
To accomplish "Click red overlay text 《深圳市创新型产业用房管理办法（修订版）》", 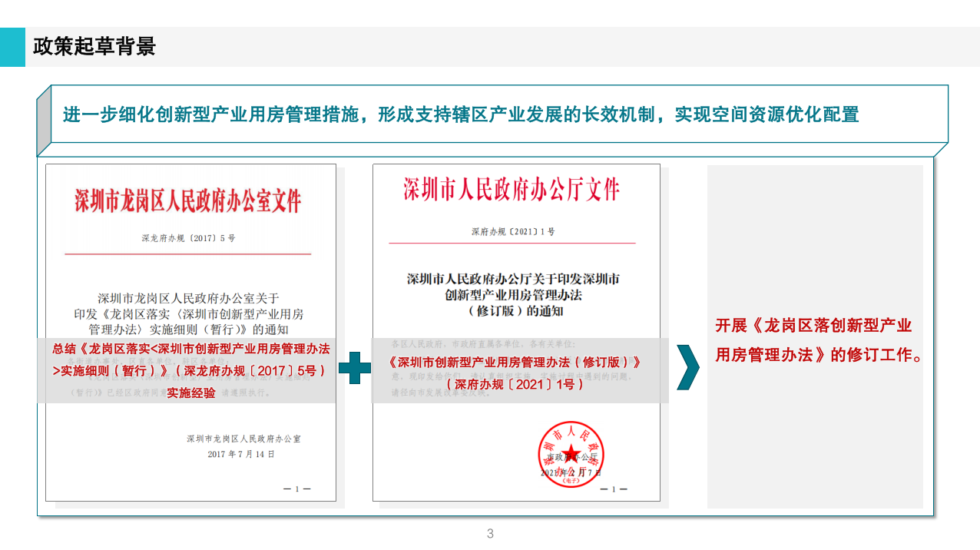I will (515, 362).
